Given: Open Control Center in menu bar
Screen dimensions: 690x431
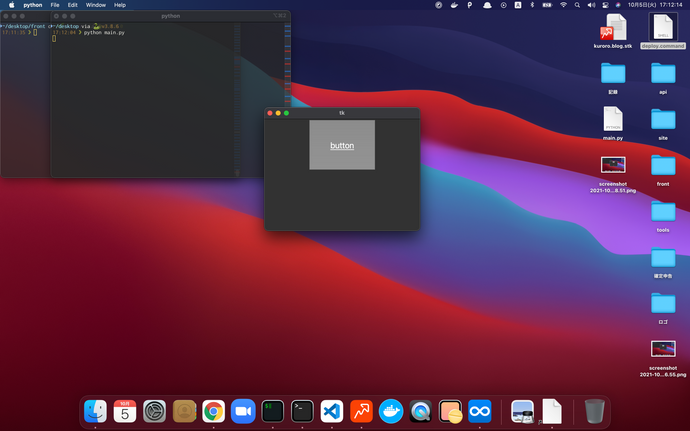Looking at the screenshot, I should coord(606,5).
